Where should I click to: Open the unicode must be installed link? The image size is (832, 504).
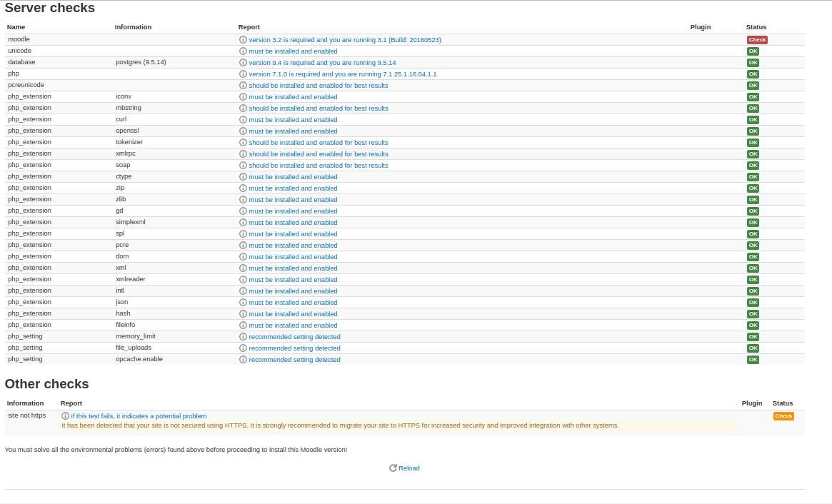293,51
